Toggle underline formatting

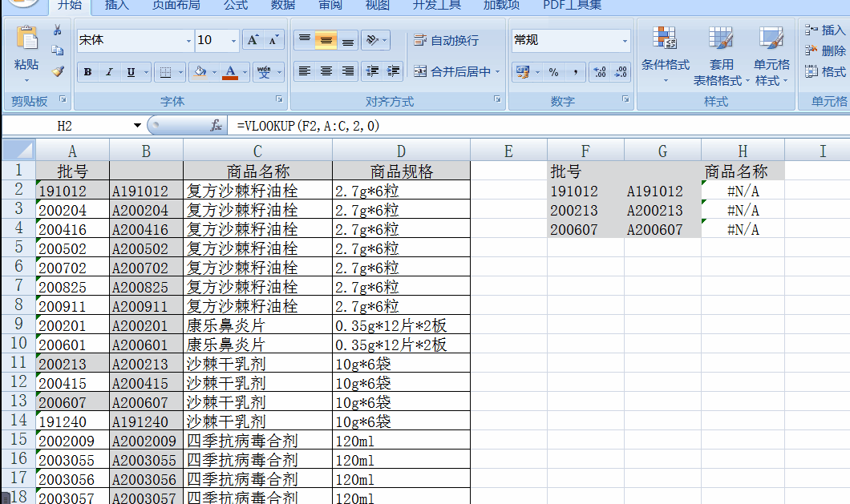131,72
